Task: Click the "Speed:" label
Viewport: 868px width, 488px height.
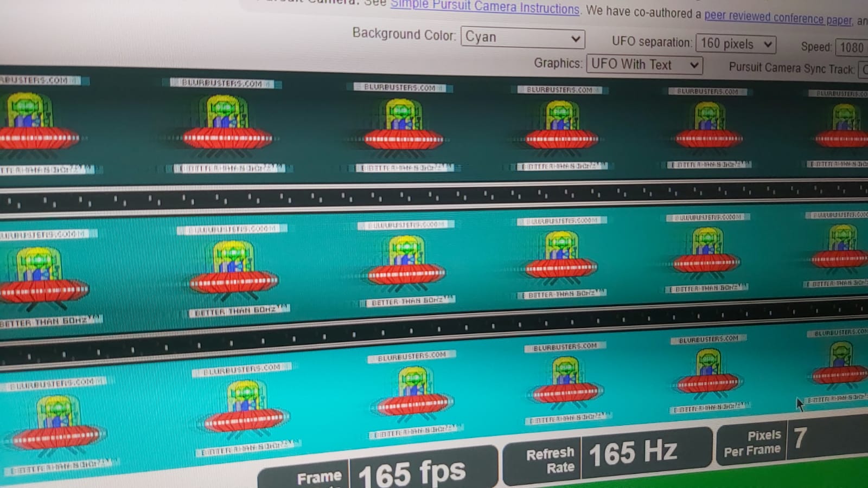Action: point(816,47)
